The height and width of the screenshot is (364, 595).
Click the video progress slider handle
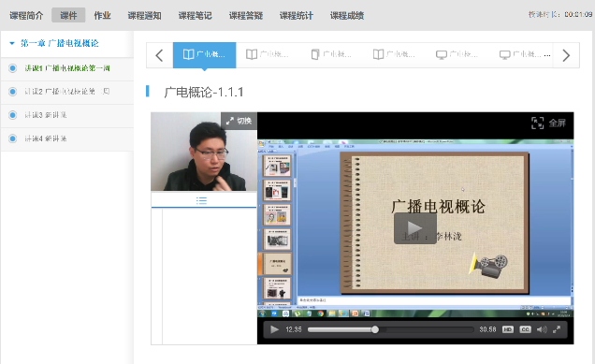tap(375, 329)
